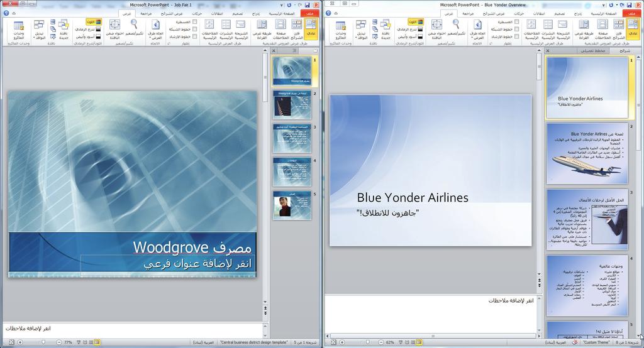Viewport: 644px width, 348px height.
Task: Switch to Outline tab in Blue Yonder pane
Action: pyautogui.click(x=593, y=51)
